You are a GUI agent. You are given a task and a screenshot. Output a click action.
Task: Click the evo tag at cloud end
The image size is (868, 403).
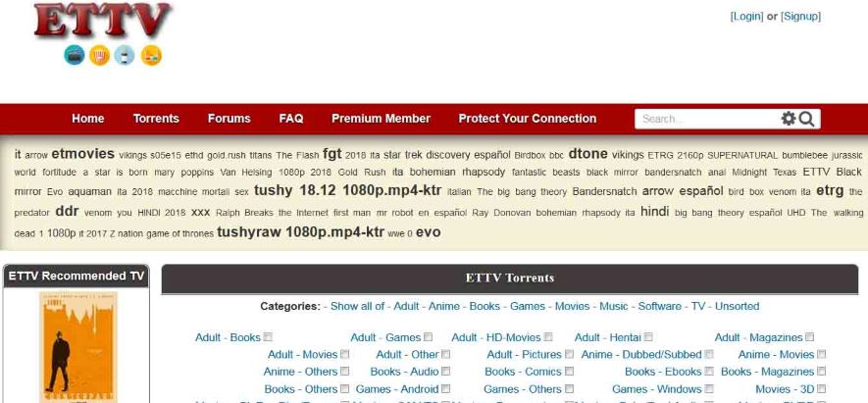tap(429, 232)
